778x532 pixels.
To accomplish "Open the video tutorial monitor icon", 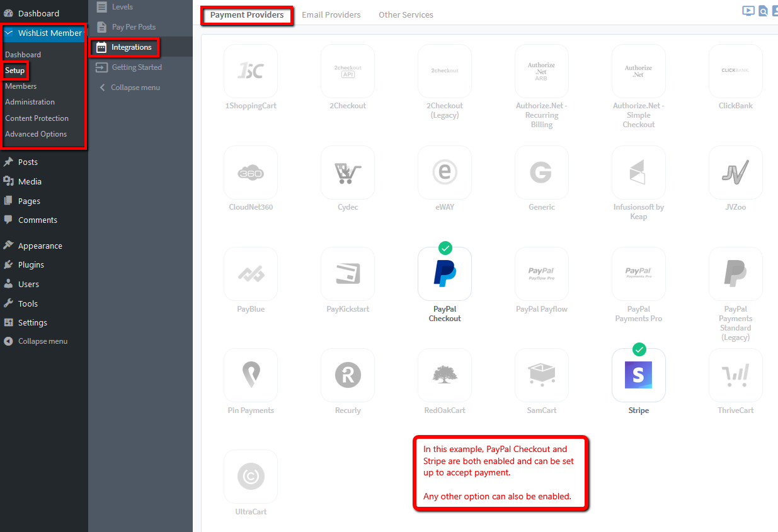I will point(748,11).
